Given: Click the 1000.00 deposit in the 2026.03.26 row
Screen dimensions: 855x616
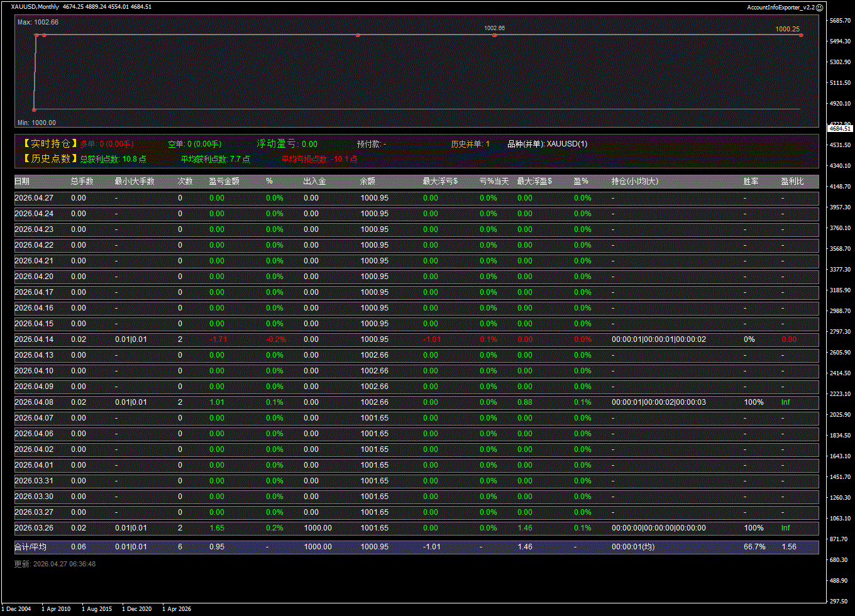Looking at the screenshot, I should pyautogui.click(x=317, y=528).
